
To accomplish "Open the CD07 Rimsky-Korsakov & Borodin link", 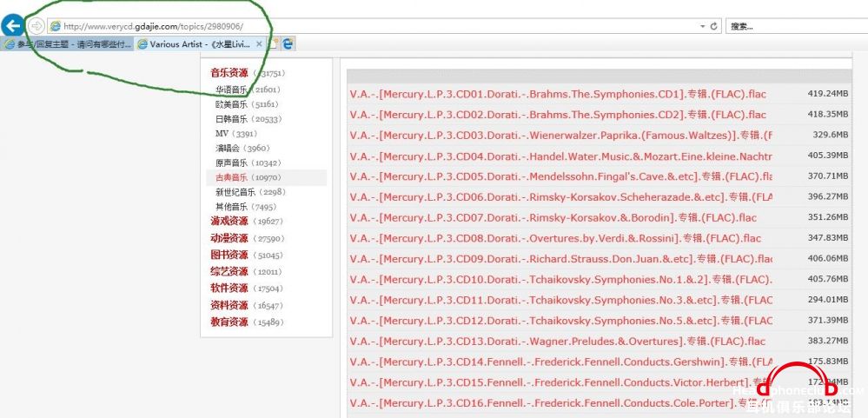I will click(x=553, y=217).
